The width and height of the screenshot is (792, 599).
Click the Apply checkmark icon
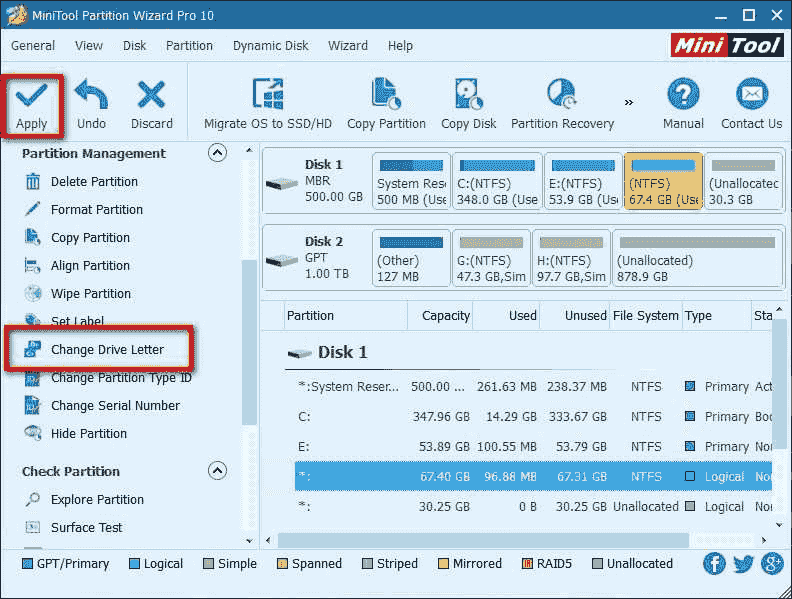tap(31, 96)
